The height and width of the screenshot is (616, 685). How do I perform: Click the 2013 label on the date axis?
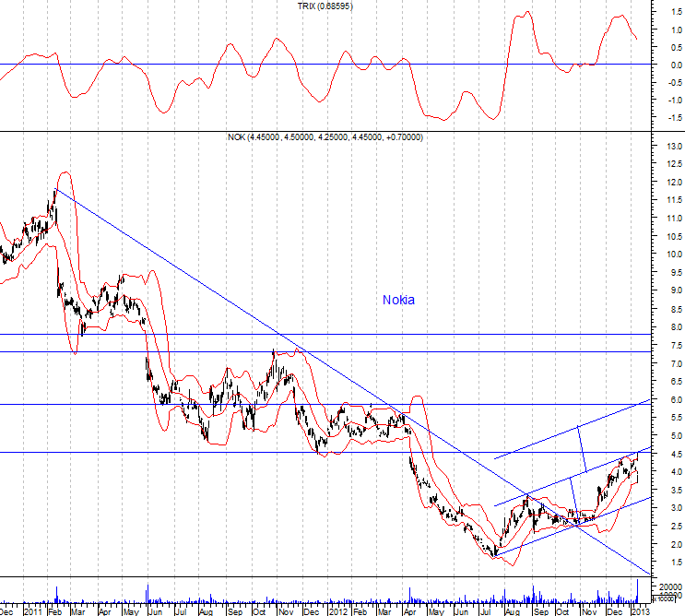click(642, 611)
